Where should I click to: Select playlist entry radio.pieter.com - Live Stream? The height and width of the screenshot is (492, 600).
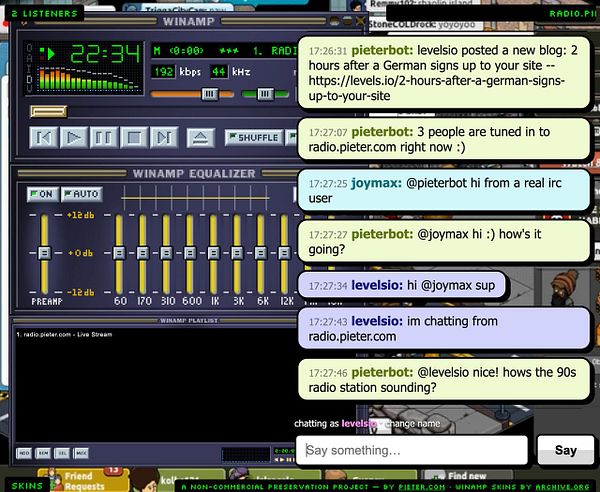point(64,334)
